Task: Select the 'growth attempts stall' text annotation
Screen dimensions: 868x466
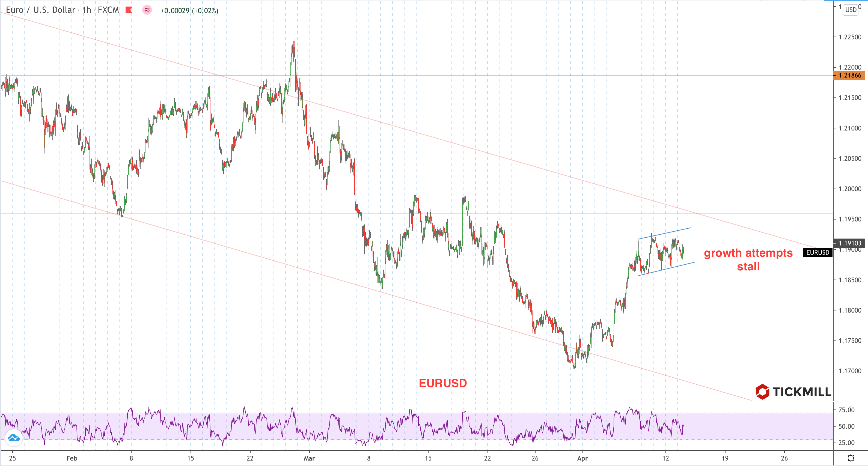Action: (748, 259)
